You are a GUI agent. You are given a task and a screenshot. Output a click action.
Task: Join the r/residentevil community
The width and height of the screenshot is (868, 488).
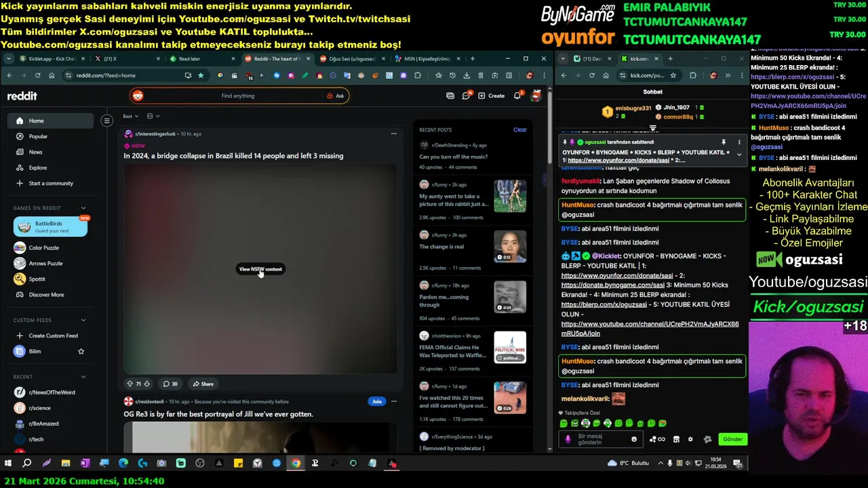[376, 401]
